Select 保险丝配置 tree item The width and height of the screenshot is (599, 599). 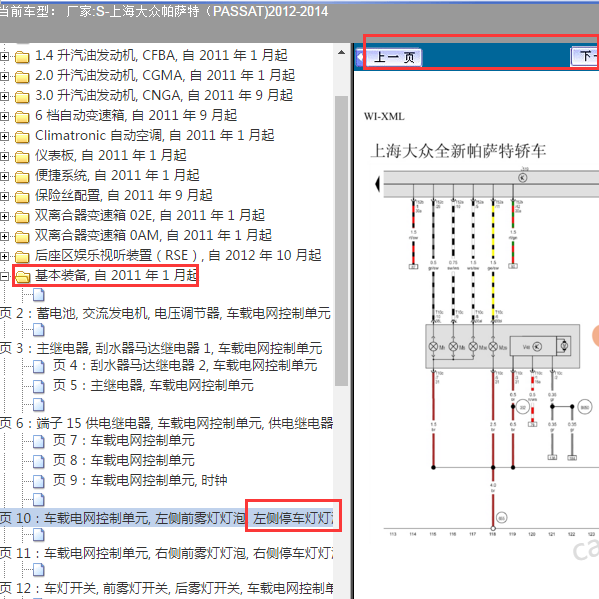(x=123, y=196)
